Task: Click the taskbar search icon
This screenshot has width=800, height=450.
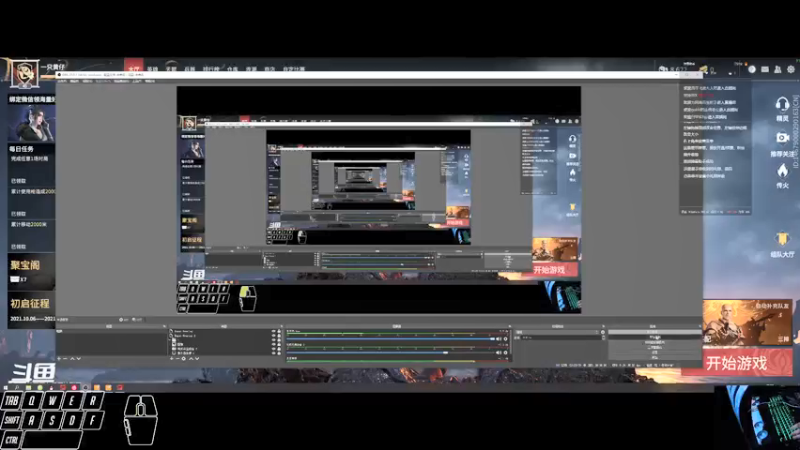Action: coord(17,388)
